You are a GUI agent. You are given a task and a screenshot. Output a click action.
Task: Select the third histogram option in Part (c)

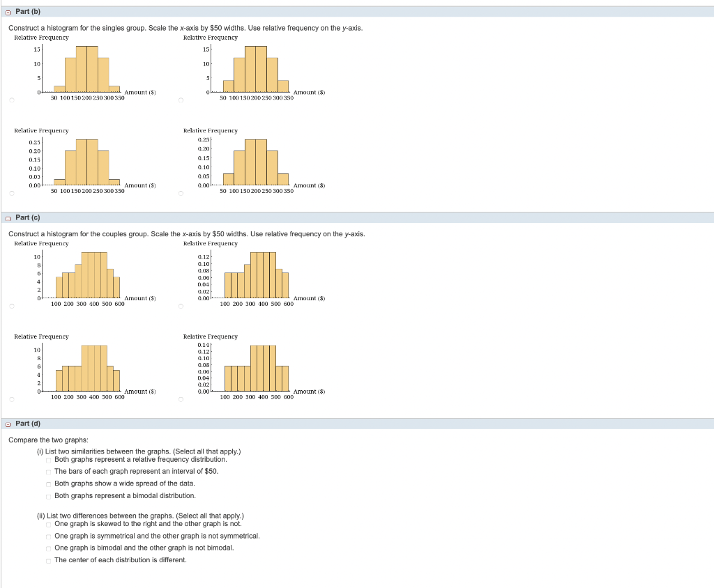click(12, 399)
